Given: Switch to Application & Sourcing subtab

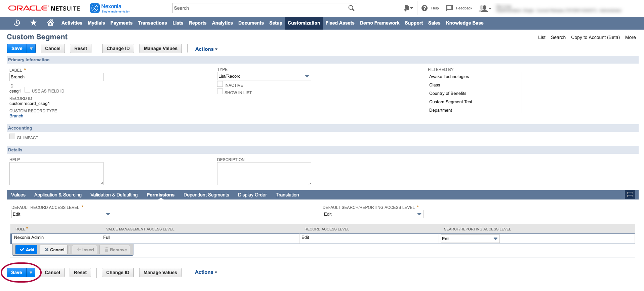Looking at the screenshot, I should 58,195.
